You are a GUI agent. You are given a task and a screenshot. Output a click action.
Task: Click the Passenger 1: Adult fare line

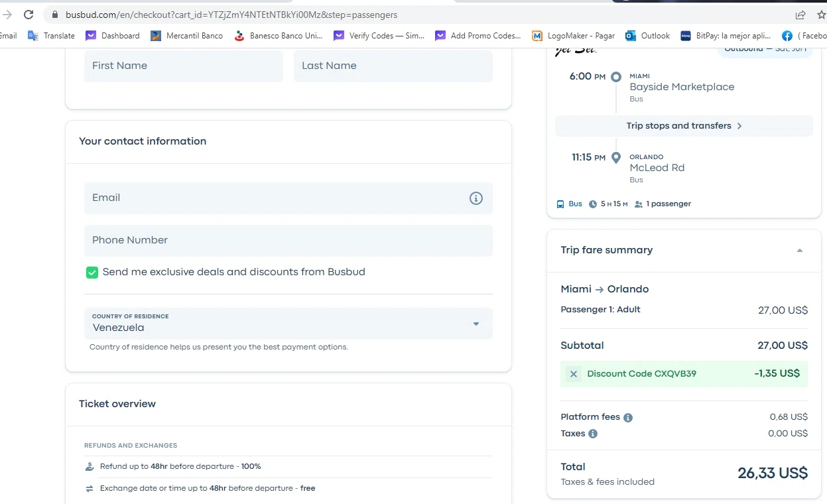tap(684, 310)
